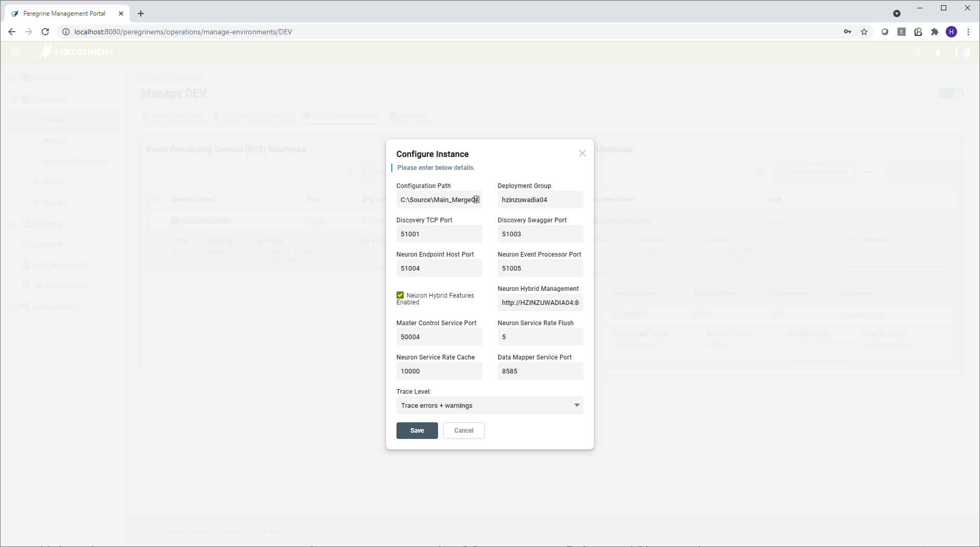Edit the Deployment Group field
The width and height of the screenshot is (980, 547).
pyautogui.click(x=540, y=199)
